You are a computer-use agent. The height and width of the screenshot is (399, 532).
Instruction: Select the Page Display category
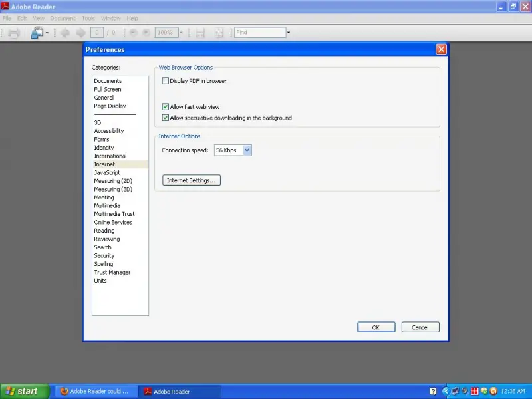coord(110,106)
